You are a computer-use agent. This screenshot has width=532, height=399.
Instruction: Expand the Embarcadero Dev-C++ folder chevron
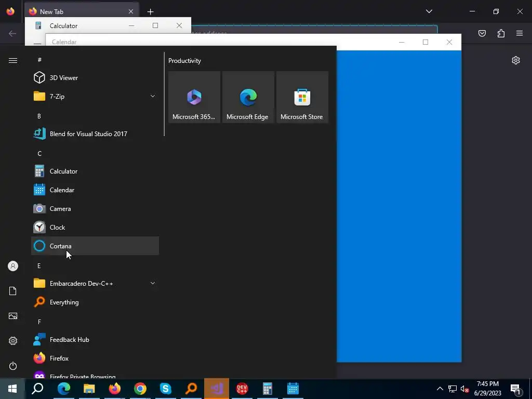153,283
